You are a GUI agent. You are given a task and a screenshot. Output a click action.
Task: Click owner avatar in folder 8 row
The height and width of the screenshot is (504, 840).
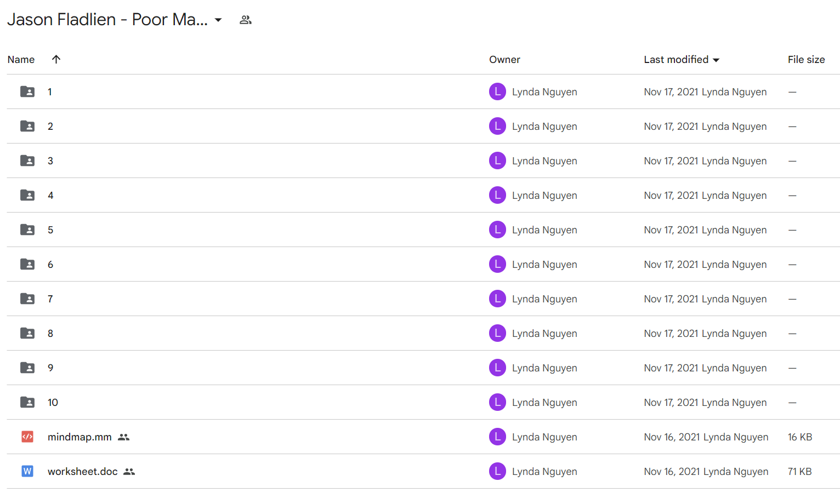point(497,333)
